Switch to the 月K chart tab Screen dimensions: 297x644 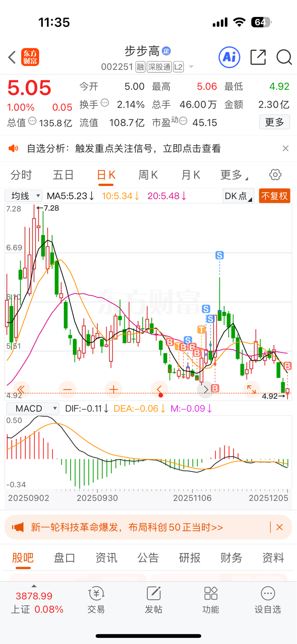(x=191, y=175)
